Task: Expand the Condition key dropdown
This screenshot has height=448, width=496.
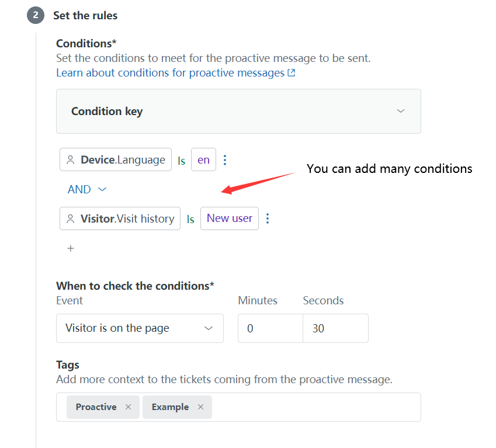Action: 238,112
